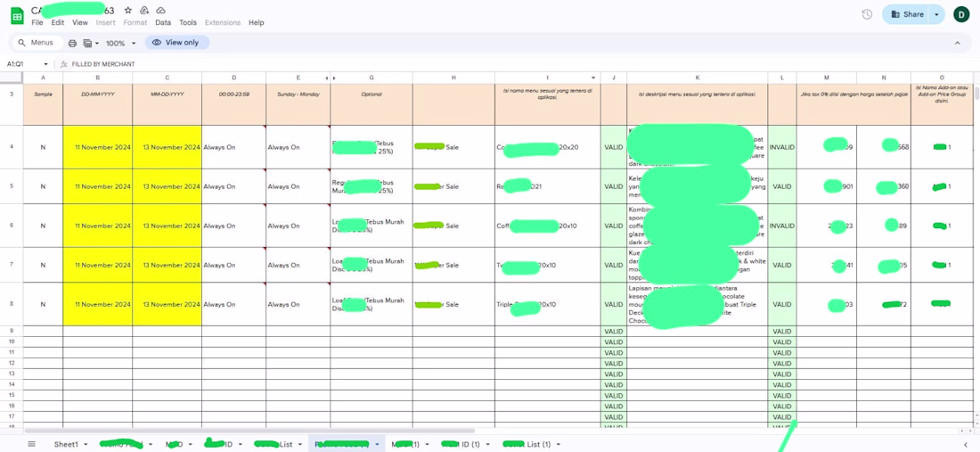The width and height of the screenshot is (980, 452).
Task: Select the row 4 header
Action: 12,147
